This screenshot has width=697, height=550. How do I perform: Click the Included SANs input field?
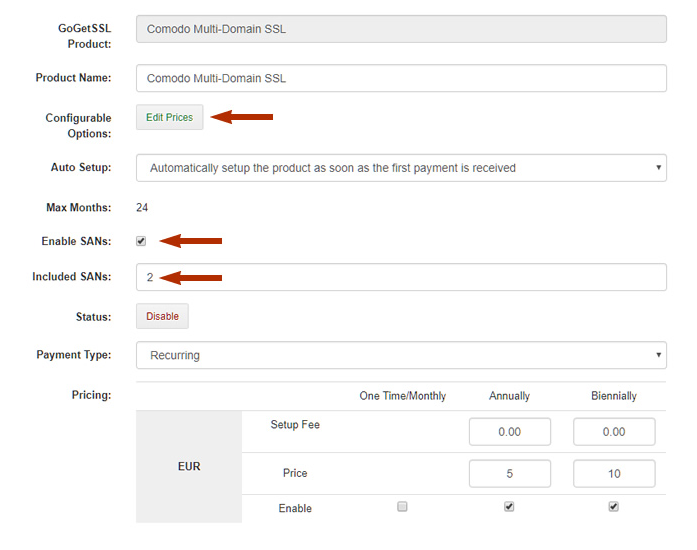pos(401,277)
